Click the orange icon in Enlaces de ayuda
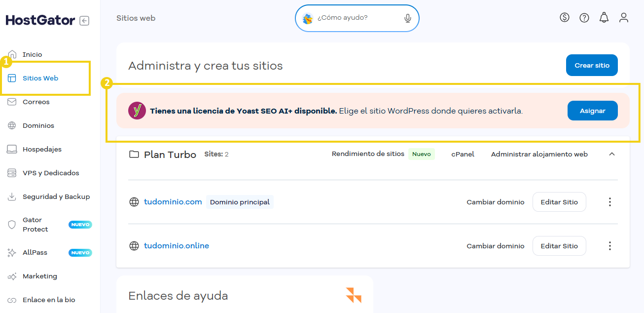This screenshot has height=313, width=644. click(x=354, y=295)
